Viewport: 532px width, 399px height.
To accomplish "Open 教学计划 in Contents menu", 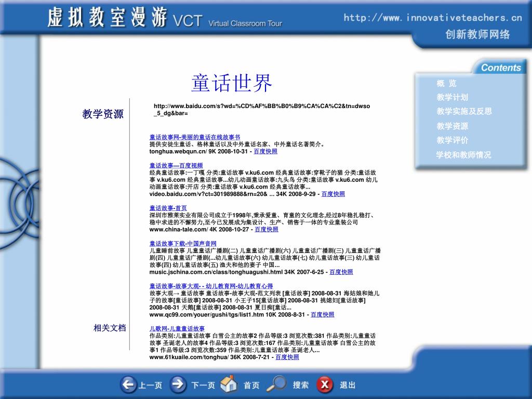I will point(453,97).
